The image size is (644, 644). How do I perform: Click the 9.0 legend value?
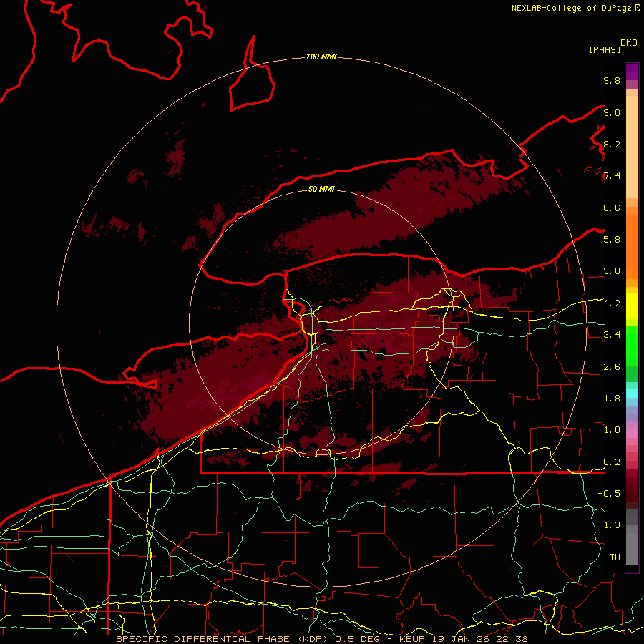click(612, 112)
